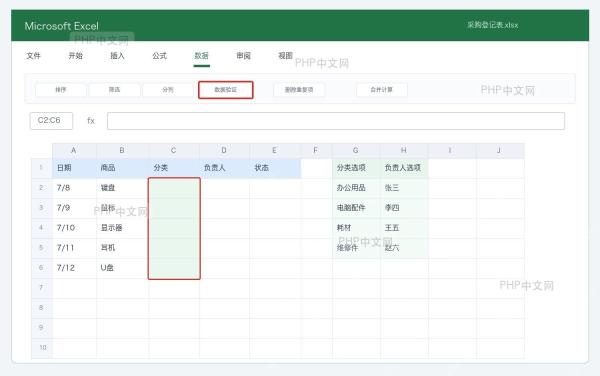This screenshot has height=376, width=600.
Task: Switch to the 开始 ribbon tab
Action: point(75,56)
